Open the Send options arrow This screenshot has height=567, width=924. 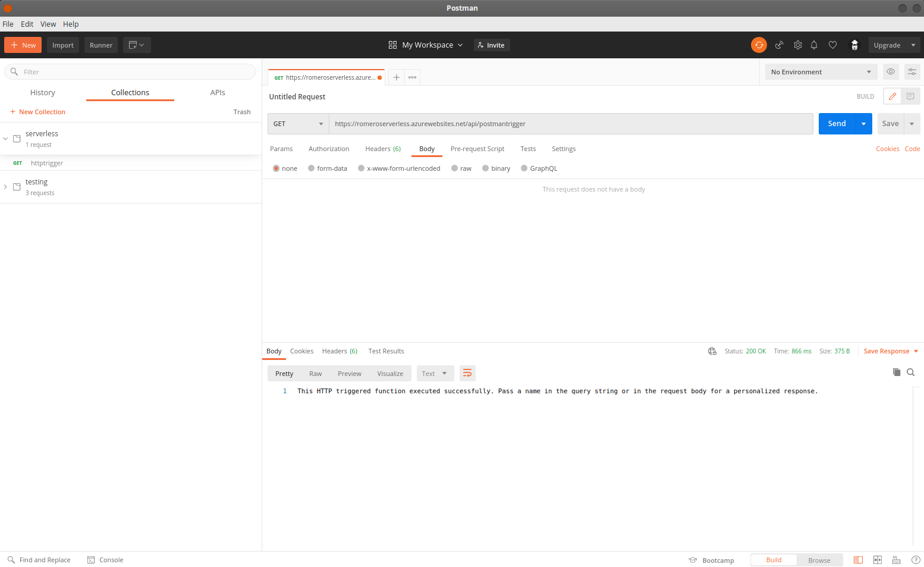864,124
